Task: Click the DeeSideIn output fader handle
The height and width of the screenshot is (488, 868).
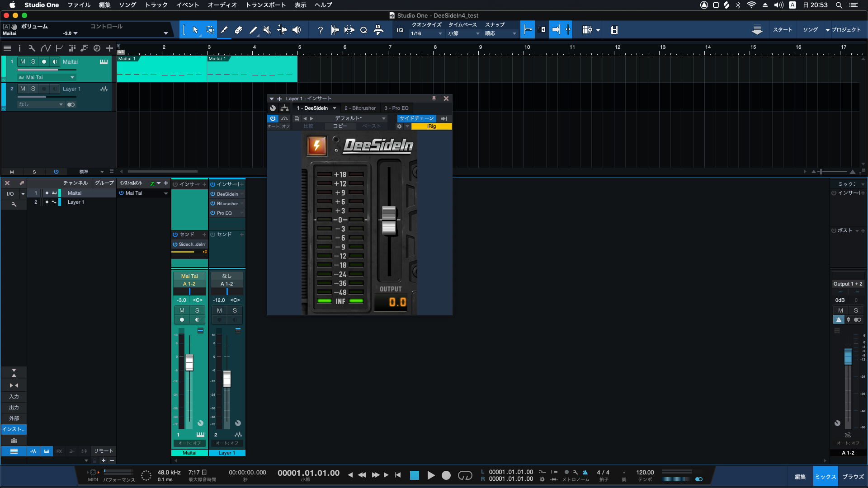Action: click(x=389, y=220)
